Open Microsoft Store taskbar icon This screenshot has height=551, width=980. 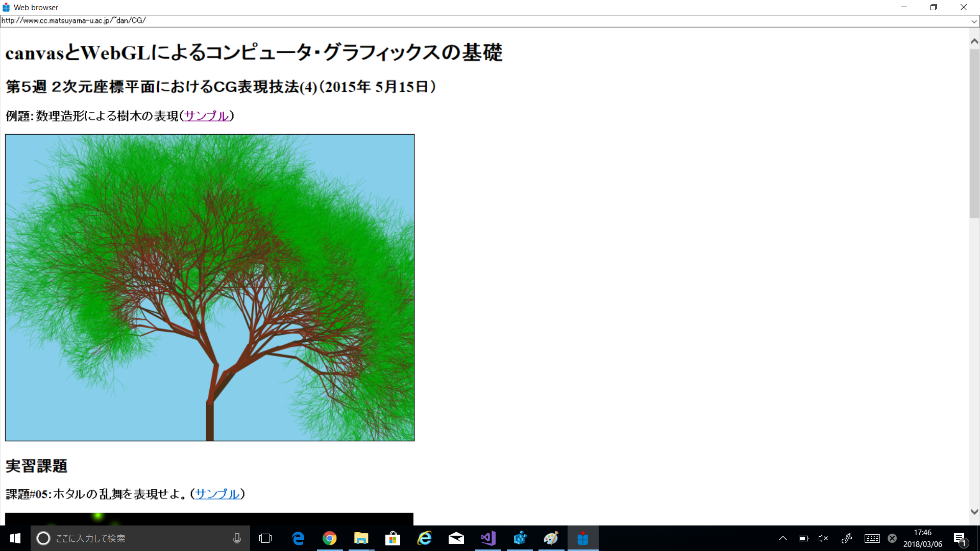click(x=393, y=538)
